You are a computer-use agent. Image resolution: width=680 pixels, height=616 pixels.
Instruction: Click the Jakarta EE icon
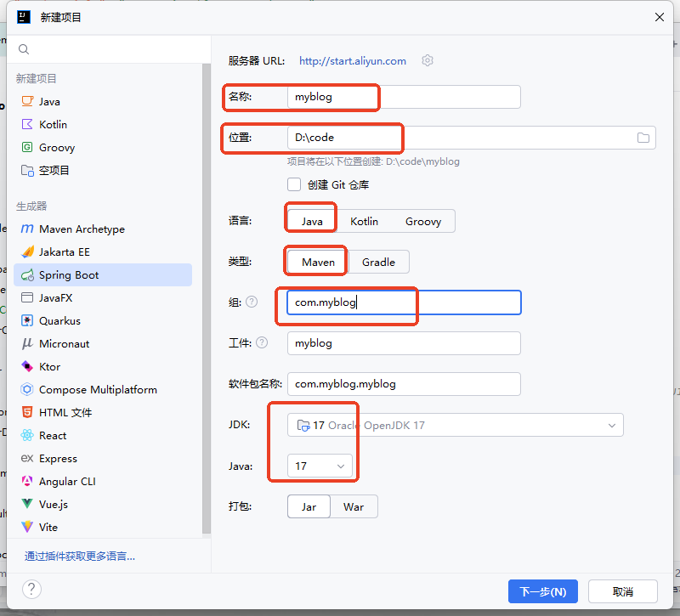(27, 251)
